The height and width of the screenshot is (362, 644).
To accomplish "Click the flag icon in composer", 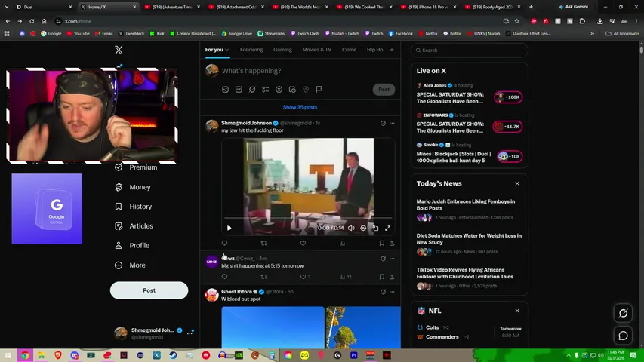I will tap(319, 90).
